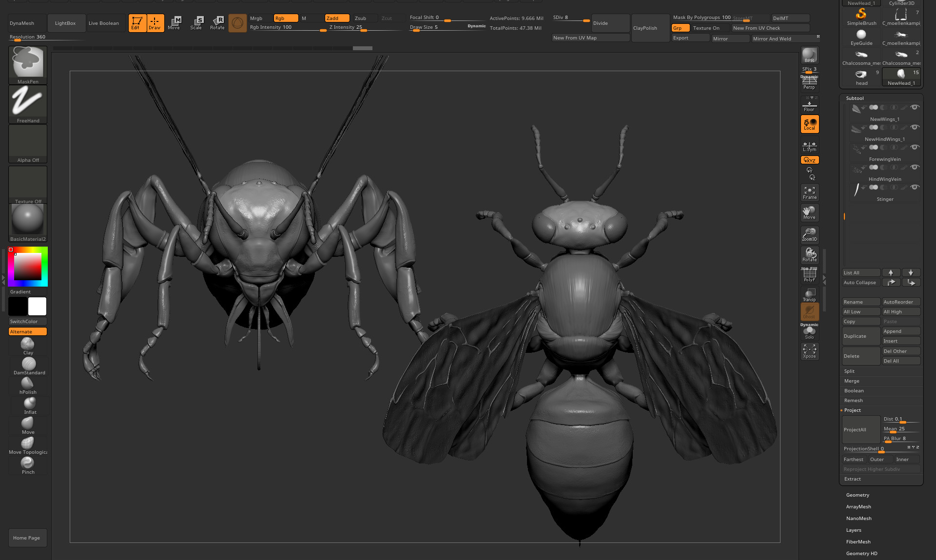This screenshot has height=560, width=936.
Task: Toggle PolyF polyframe display
Action: click(x=809, y=275)
